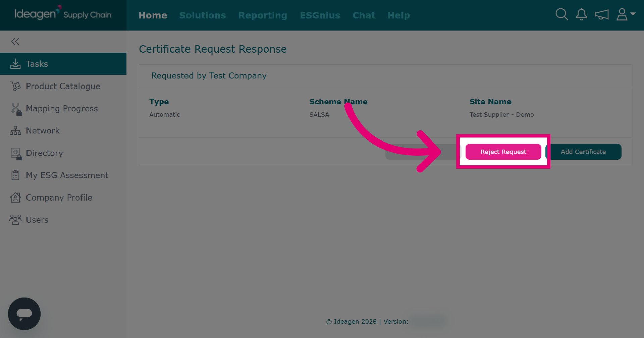644x338 pixels.
Task: Expand the user account dropdown arrow
Action: [x=633, y=14]
